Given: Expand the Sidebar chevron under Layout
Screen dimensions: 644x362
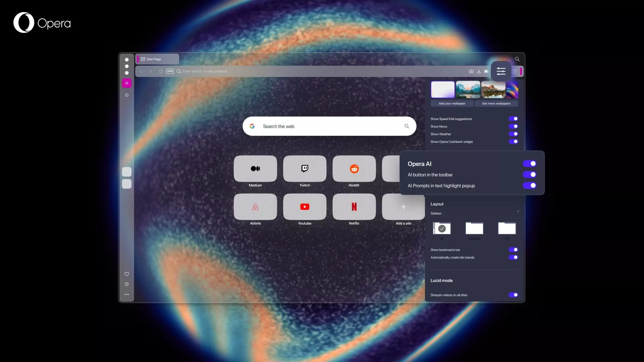Looking at the screenshot, I should [x=518, y=212].
